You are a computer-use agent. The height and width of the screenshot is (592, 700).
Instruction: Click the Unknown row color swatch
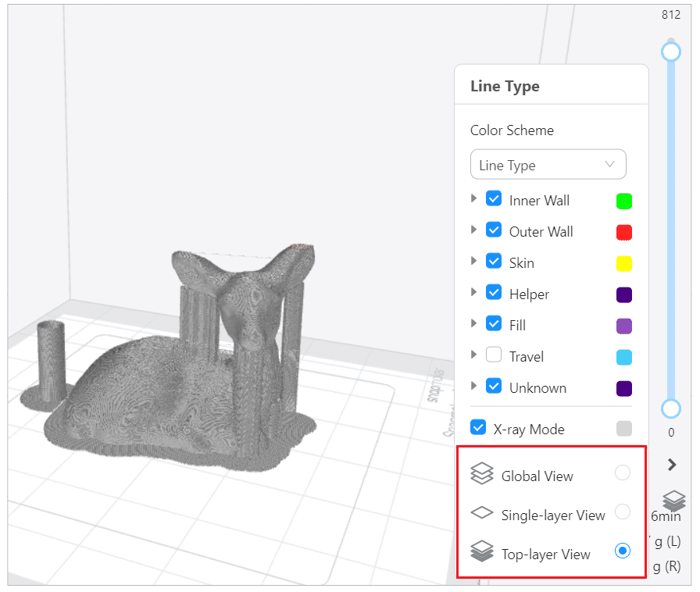[624, 388]
